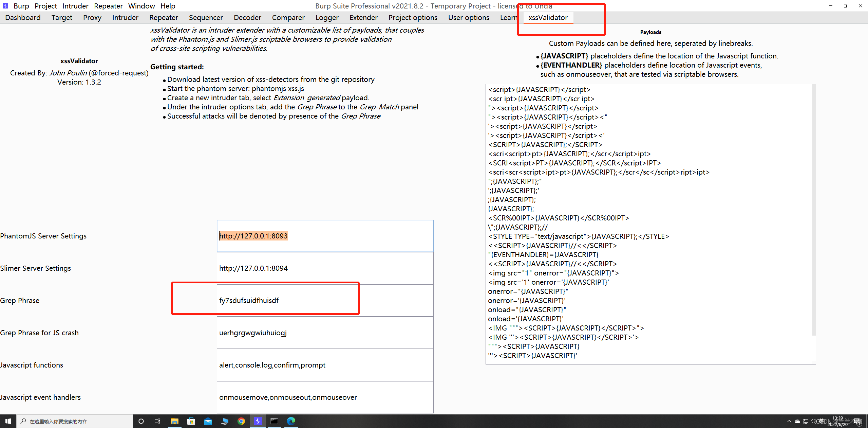The image size is (868, 428).
Task: Click the payloads list scrollbar
Action: pos(813,211)
